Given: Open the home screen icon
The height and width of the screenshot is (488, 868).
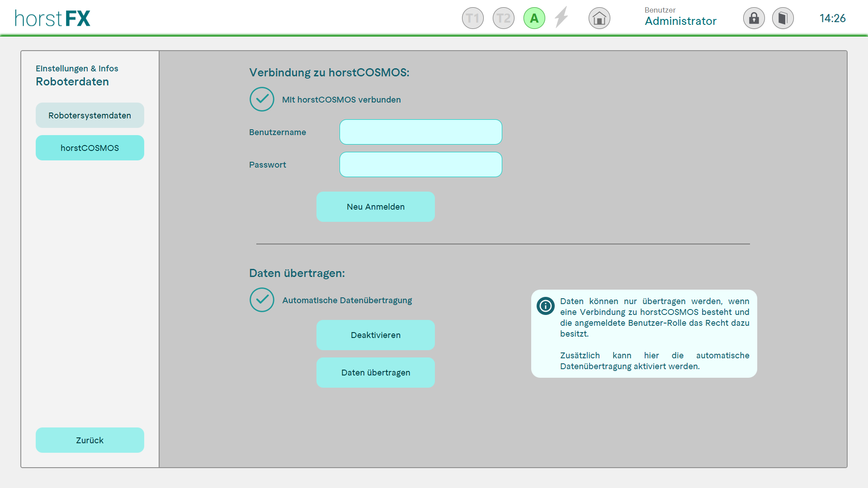Looking at the screenshot, I should pyautogui.click(x=599, y=19).
